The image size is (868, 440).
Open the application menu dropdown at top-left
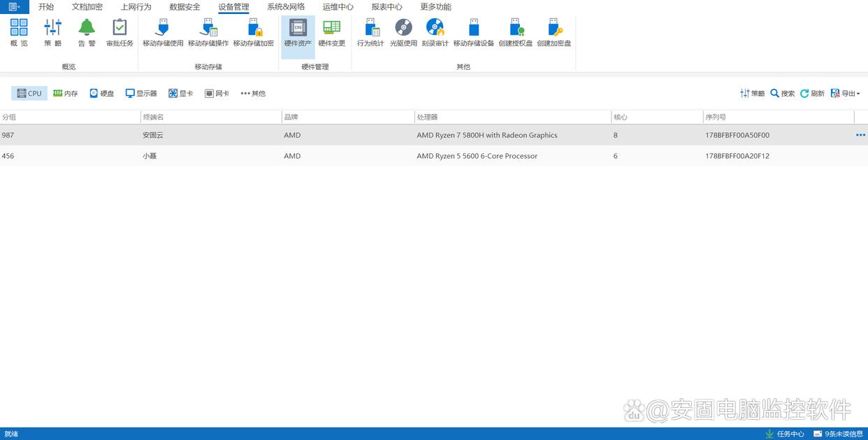[x=14, y=7]
